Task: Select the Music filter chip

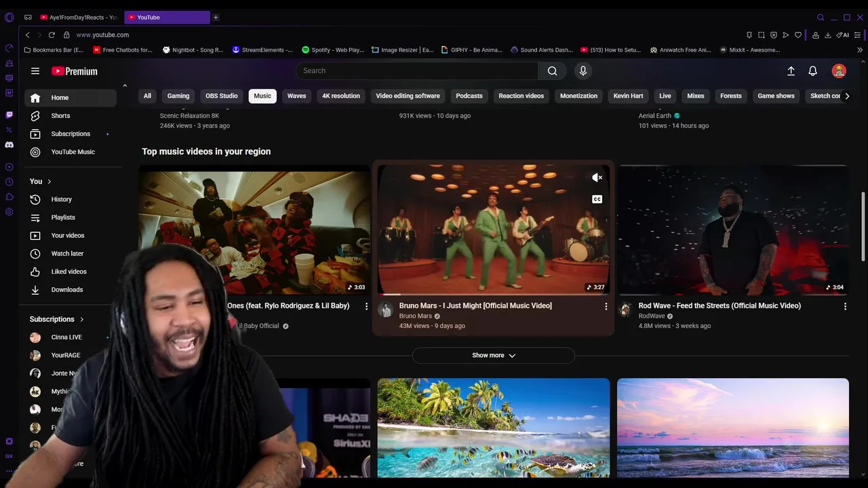Action: [262, 96]
